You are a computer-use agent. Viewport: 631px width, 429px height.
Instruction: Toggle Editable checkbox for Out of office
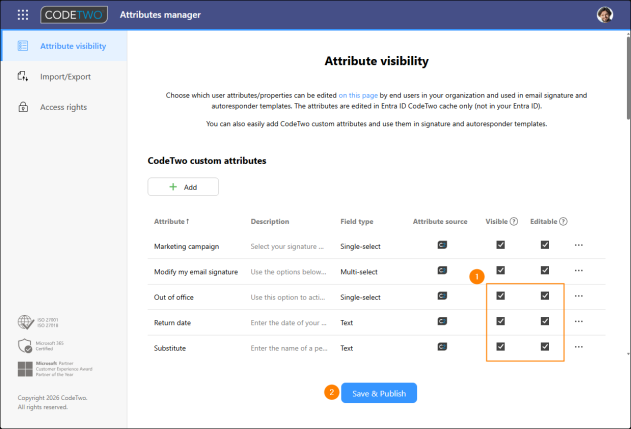point(545,296)
